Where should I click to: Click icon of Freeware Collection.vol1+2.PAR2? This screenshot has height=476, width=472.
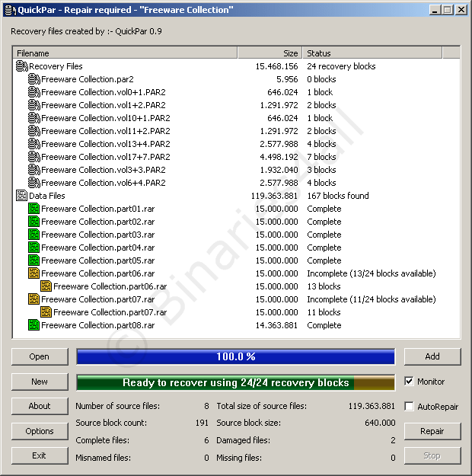click(33, 105)
